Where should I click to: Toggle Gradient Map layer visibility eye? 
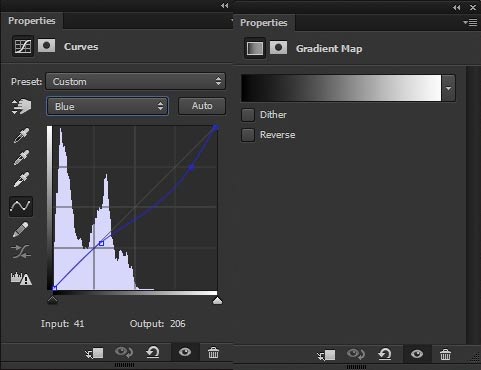[x=417, y=354]
